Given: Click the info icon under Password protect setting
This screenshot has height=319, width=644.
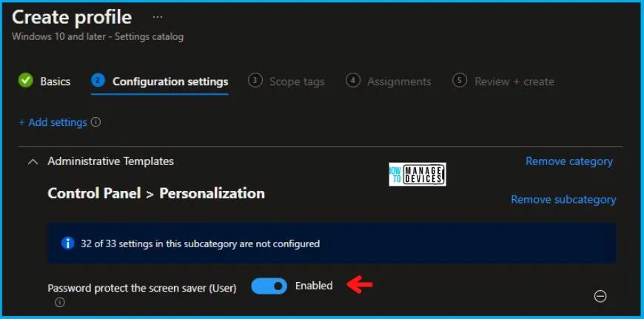Looking at the screenshot, I should coord(60,302).
